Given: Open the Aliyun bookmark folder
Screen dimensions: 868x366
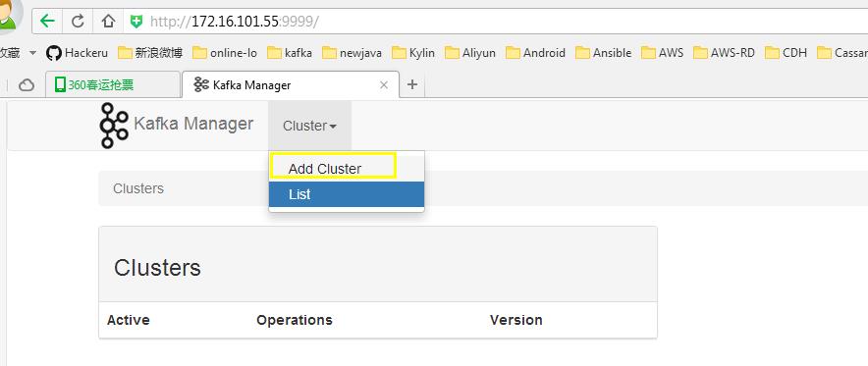Looking at the screenshot, I should [470, 53].
